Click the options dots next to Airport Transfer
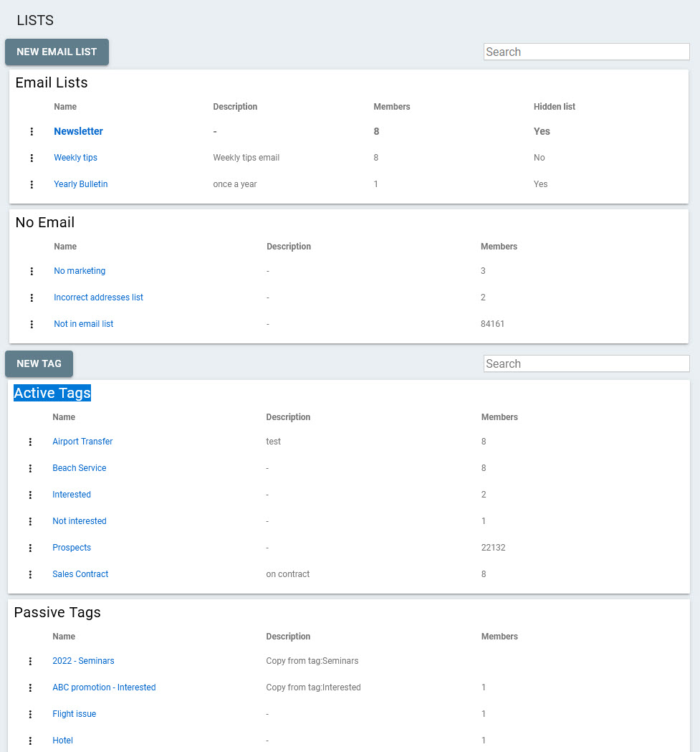 point(30,442)
